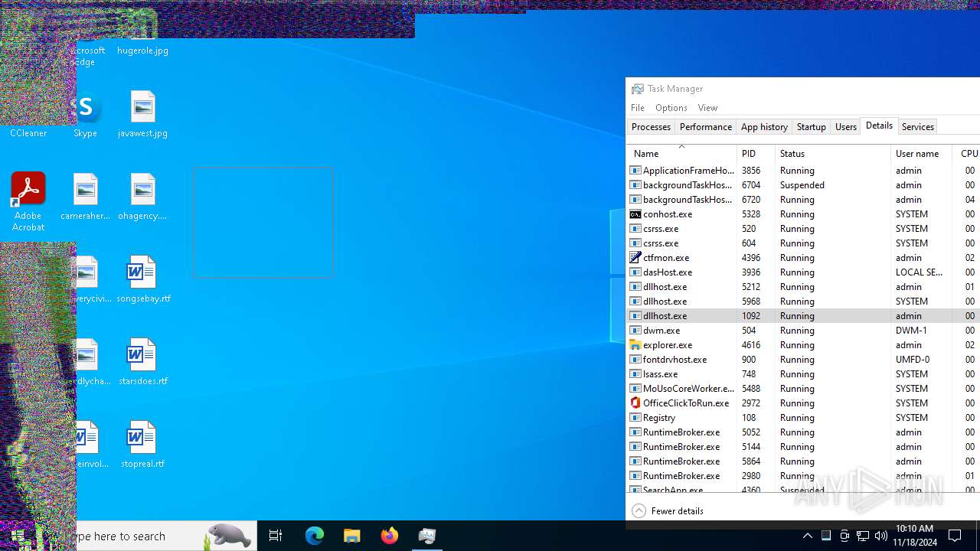Select the Registry process row
Screen dimensions: 980x551
coord(803,418)
